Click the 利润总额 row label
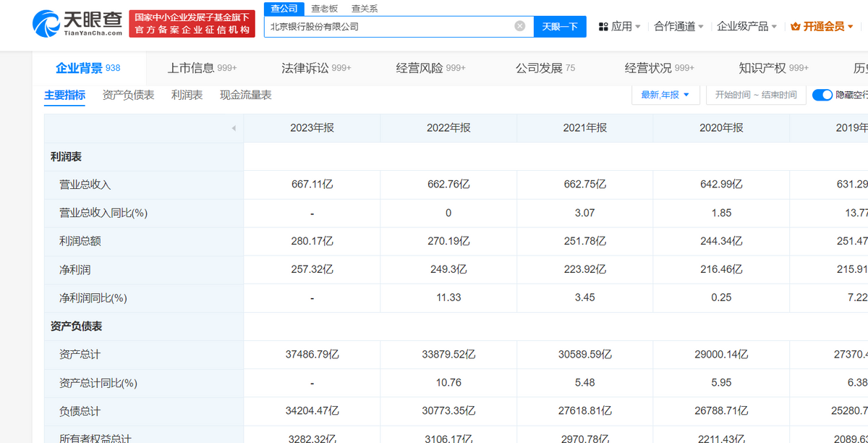 (x=80, y=241)
